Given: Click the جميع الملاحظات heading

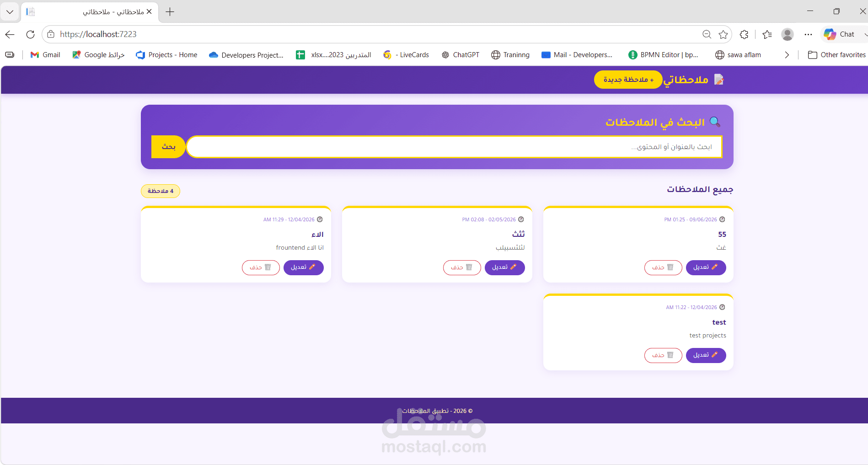Looking at the screenshot, I should pos(700,189).
